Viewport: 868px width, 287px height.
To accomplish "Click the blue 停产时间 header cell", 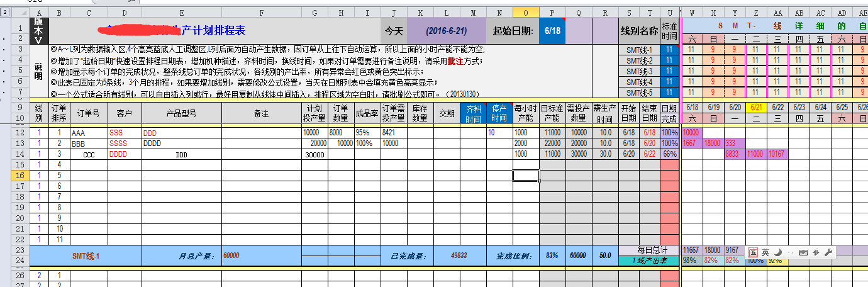I will pos(499,113).
